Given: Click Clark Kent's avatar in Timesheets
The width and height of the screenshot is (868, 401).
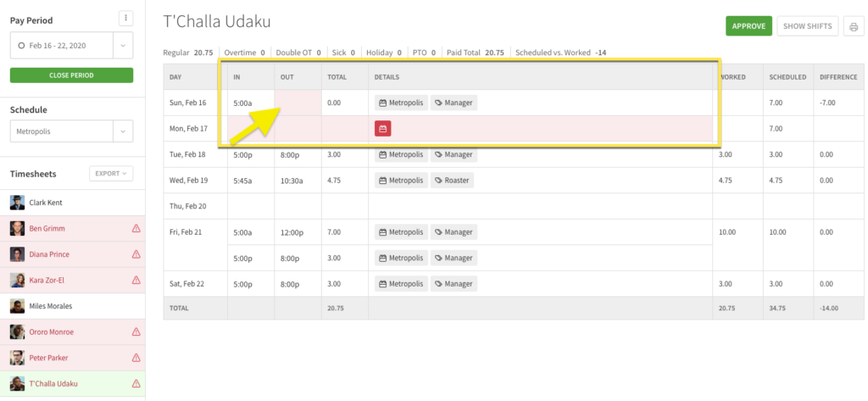Looking at the screenshot, I should pos(17,203).
